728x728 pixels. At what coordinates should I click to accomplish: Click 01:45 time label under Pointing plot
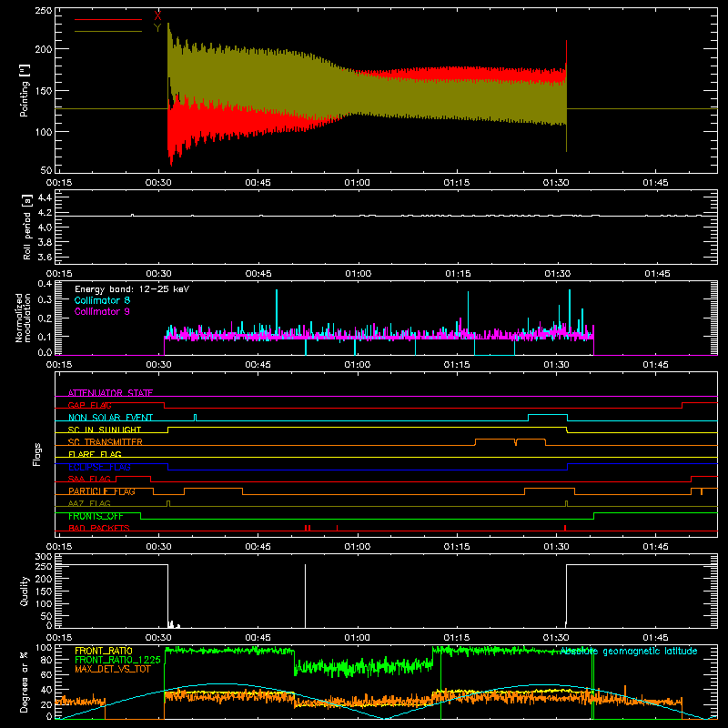pos(655,183)
